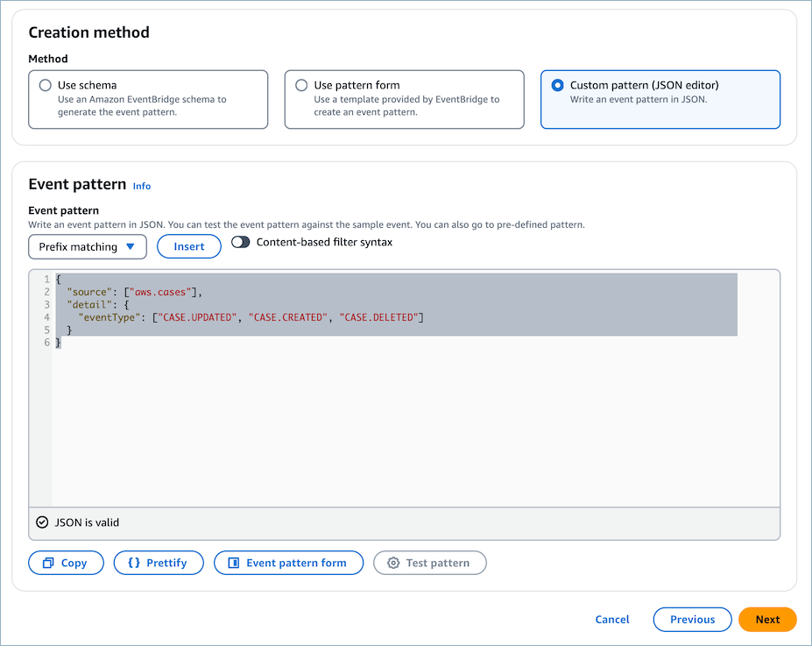The height and width of the screenshot is (646, 812).
Task: Click the Insert button
Action: [189, 246]
